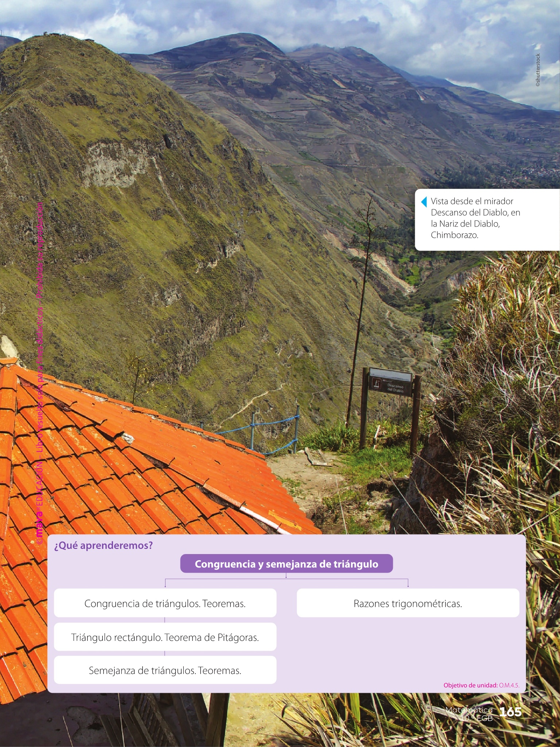Select the Congruencia y semejanza de triángulo header

click(286, 564)
